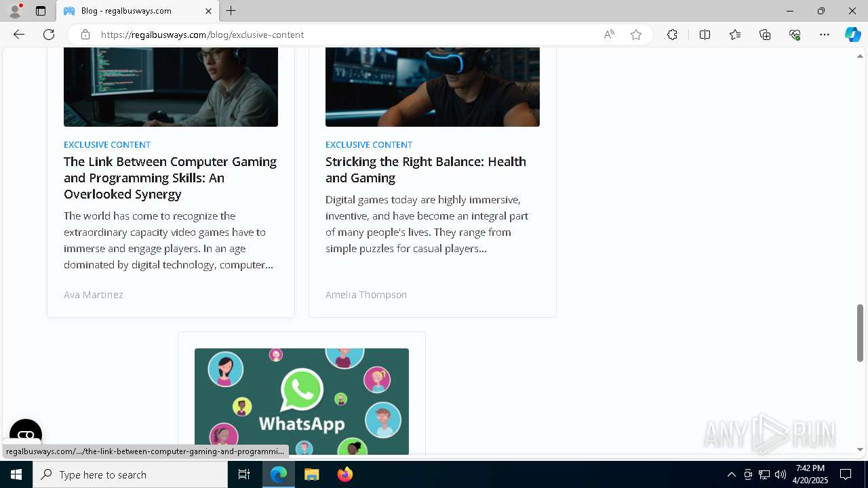Click the page vertical scrollbar thumb
Viewport: 868px width, 488px height.
click(x=861, y=333)
